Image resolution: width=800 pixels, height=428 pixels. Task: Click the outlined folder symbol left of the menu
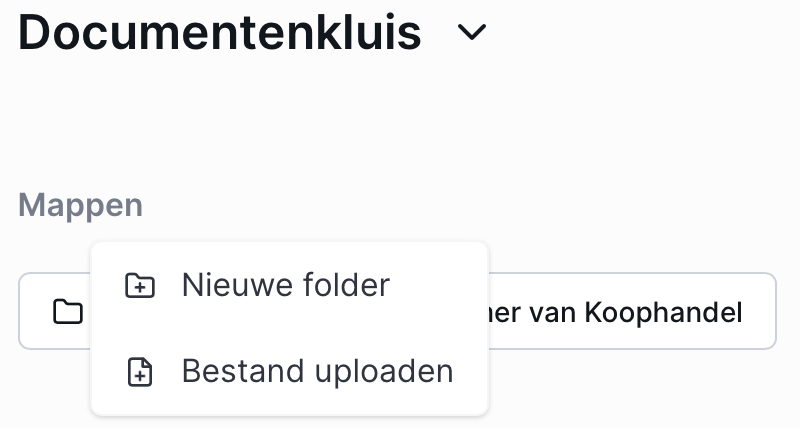click(68, 311)
